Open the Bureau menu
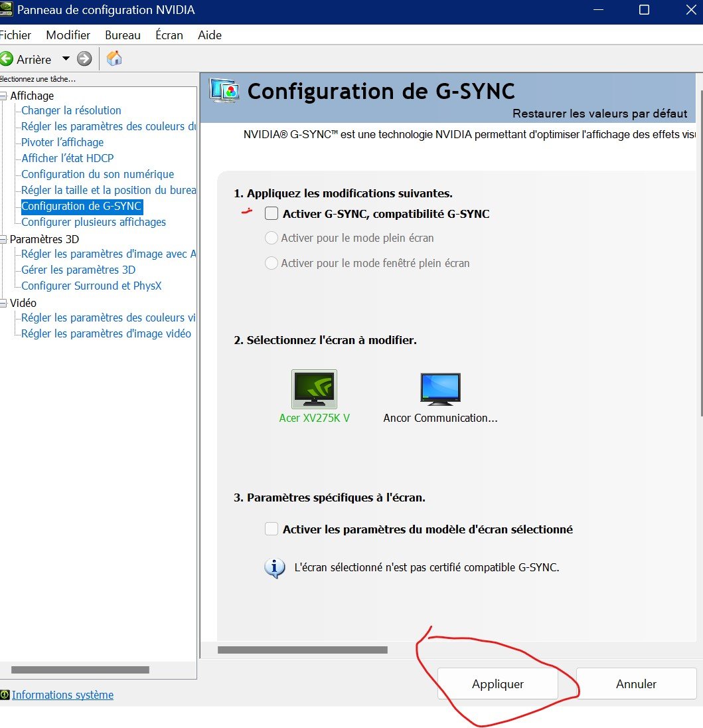This screenshot has height=728, width=703. pos(123,35)
